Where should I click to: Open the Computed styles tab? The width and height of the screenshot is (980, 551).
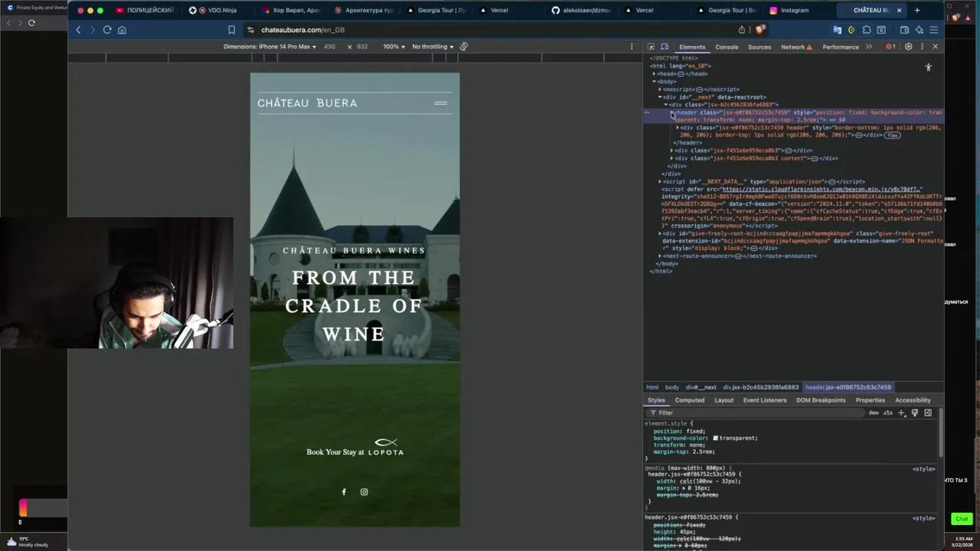(x=689, y=400)
